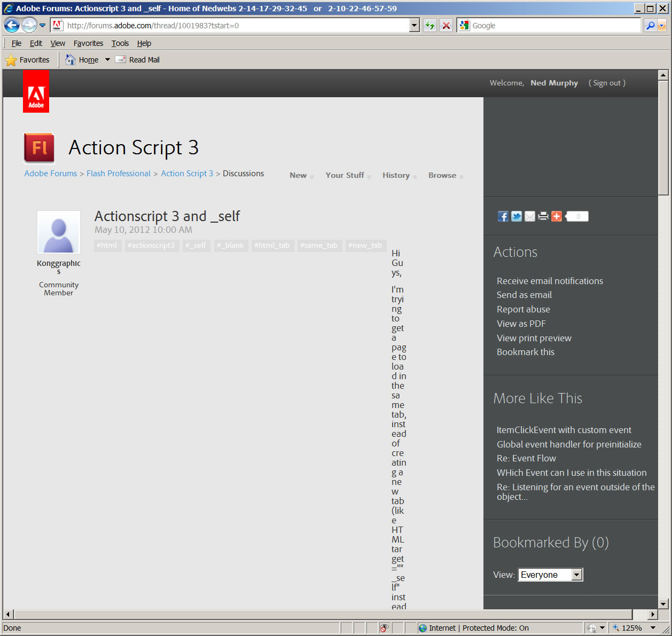Viewport: 672px width, 636px height.
Task: Click the Report abuse action link
Action: (523, 309)
